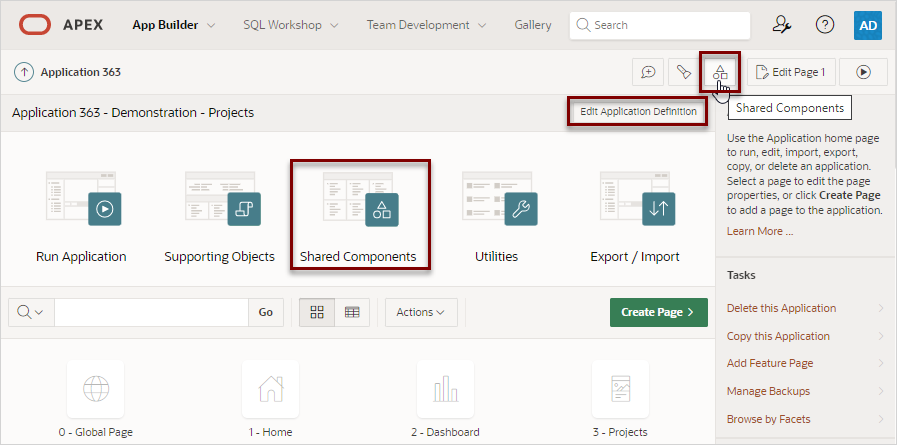
Task: Open the Gallery menu item
Action: tap(533, 25)
